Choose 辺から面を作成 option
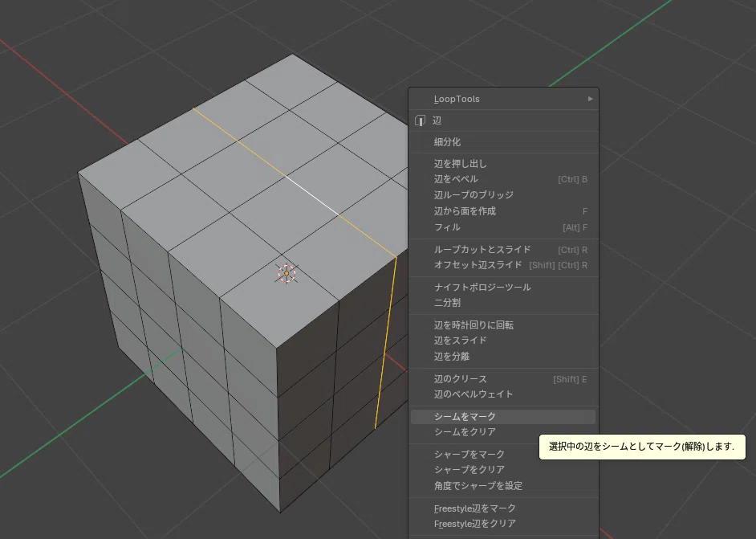Viewport: 756px width, 539px height. click(x=503, y=211)
